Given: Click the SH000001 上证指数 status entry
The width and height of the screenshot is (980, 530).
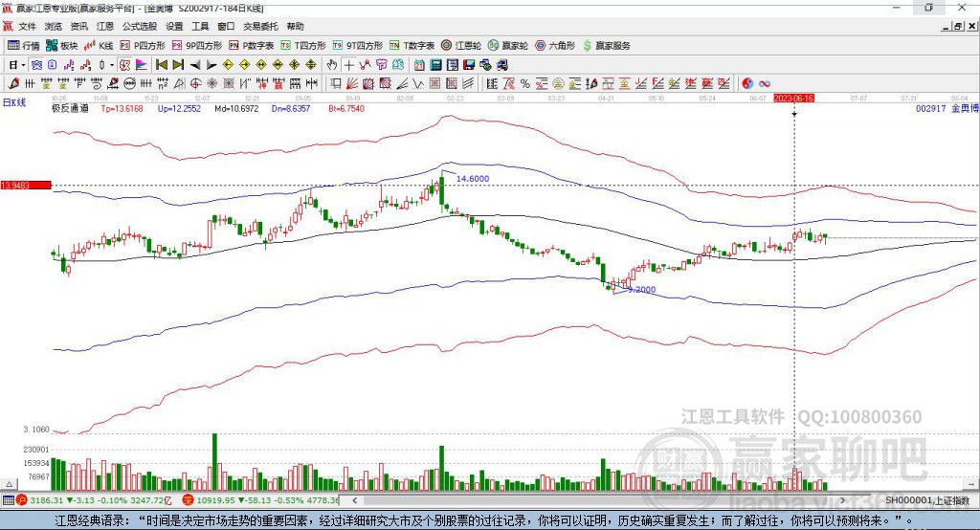Looking at the screenshot, I should point(927,500).
